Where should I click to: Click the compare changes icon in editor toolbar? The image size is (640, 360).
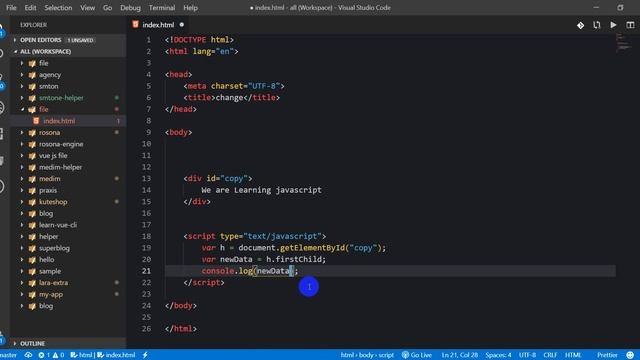click(597, 25)
